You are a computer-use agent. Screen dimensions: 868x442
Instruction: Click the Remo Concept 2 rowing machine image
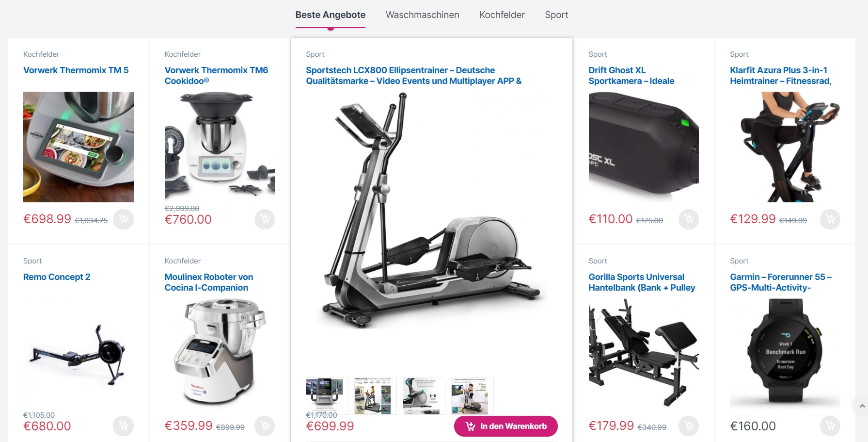point(79,354)
